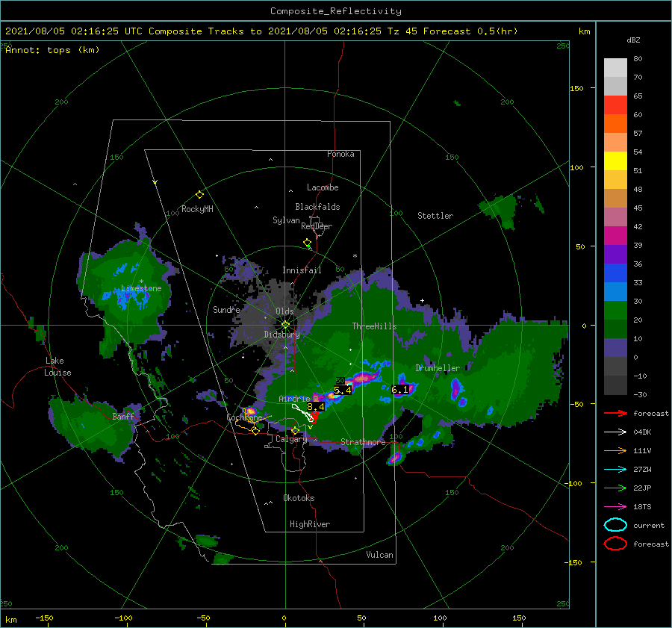This screenshot has height=628, width=672.
Task: Click the storm top label 6.1
Action: pos(400,390)
